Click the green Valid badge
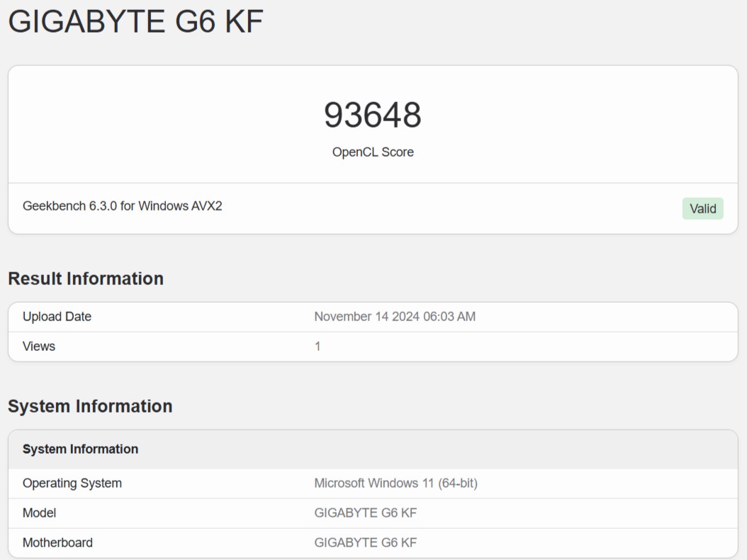This screenshot has height=560, width=747. [702, 208]
